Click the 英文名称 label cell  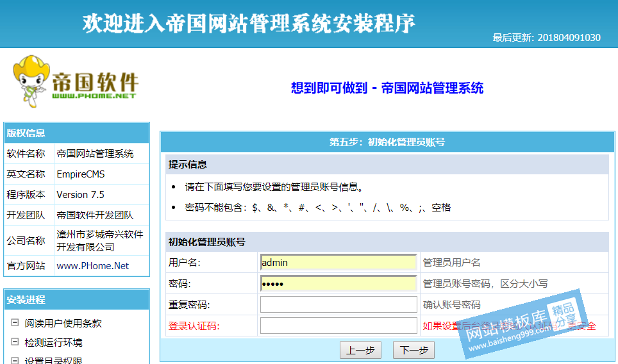click(29, 174)
